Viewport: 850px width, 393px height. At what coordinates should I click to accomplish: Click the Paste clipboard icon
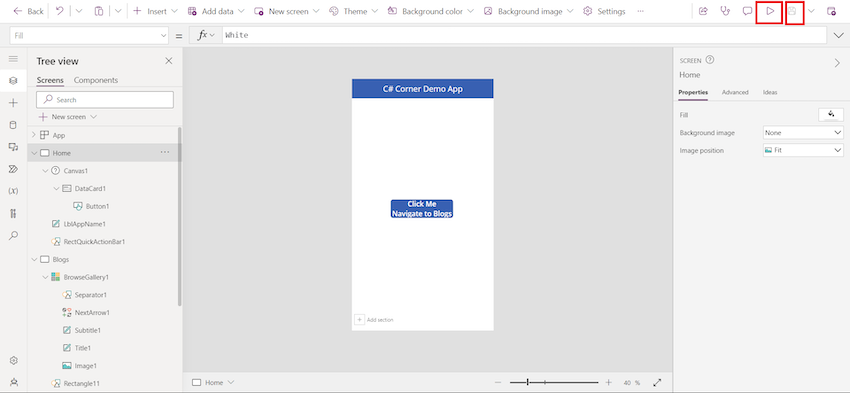(x=99, y=11)
